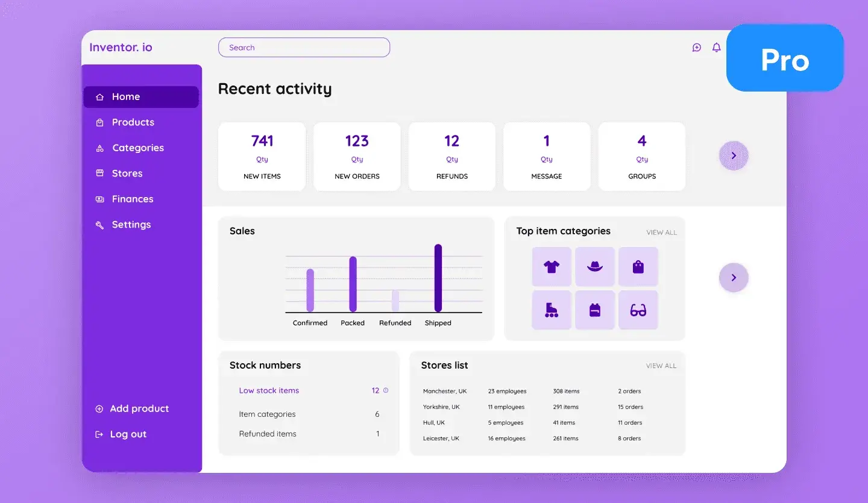The image size is (868, 503).
Task: Click the Shipped bar in the Sales chart
Action: [438, 278]
